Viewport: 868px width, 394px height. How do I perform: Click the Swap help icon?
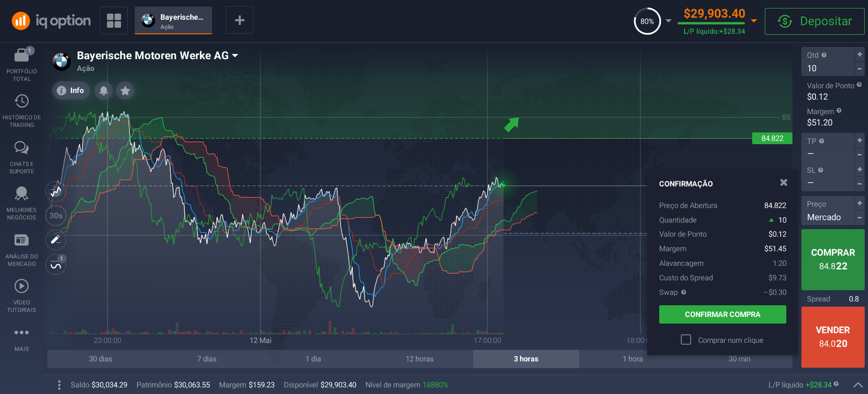click(x=684, y=292)
